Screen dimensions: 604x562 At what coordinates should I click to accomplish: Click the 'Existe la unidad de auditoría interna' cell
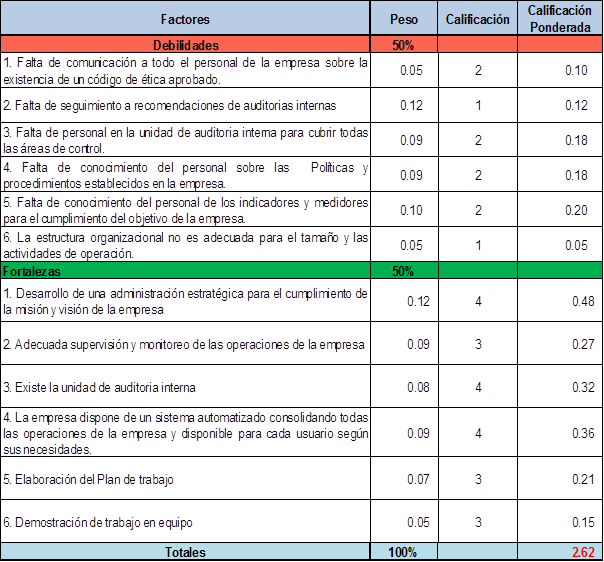click(x=100, y=386)
